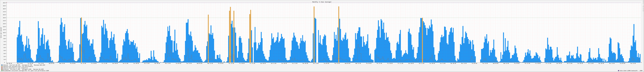Viewport: 644px width, 72px height.
Task: Click the red link congestion legend swatch
Action: coord(2,68)
